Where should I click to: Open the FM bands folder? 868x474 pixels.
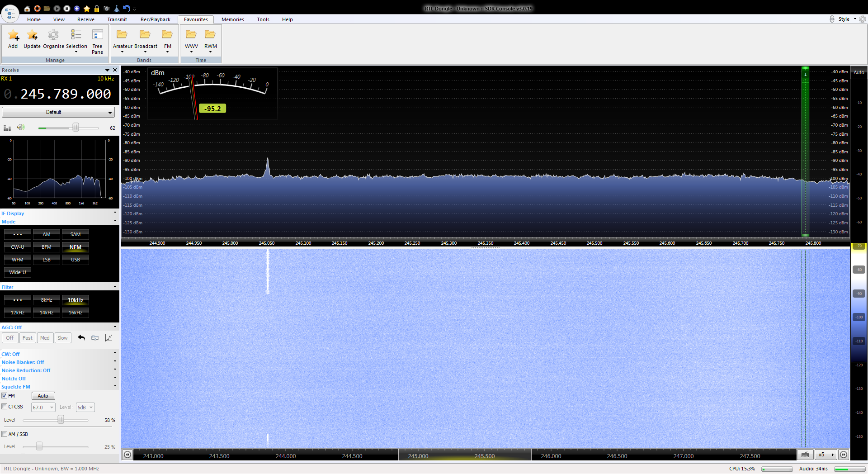pos(167,41)
